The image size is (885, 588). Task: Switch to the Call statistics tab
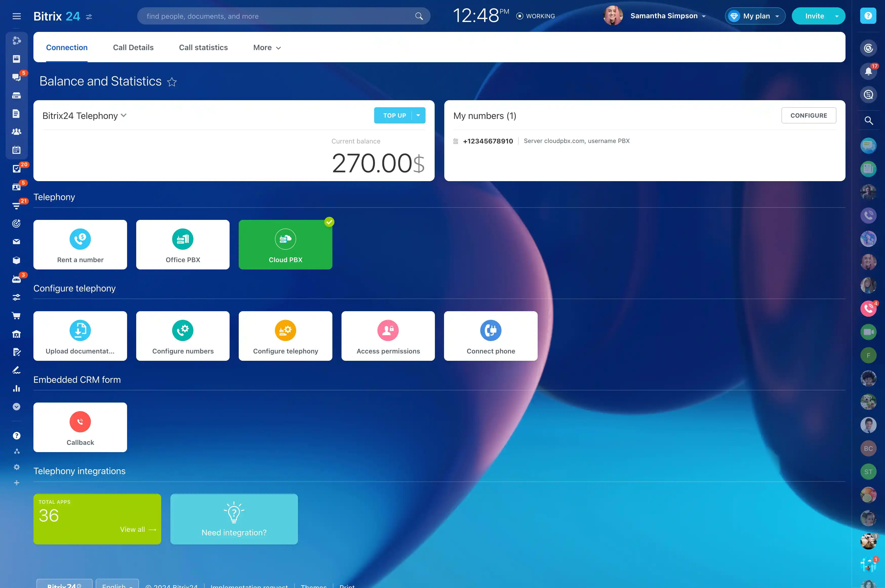coord(203,48)
